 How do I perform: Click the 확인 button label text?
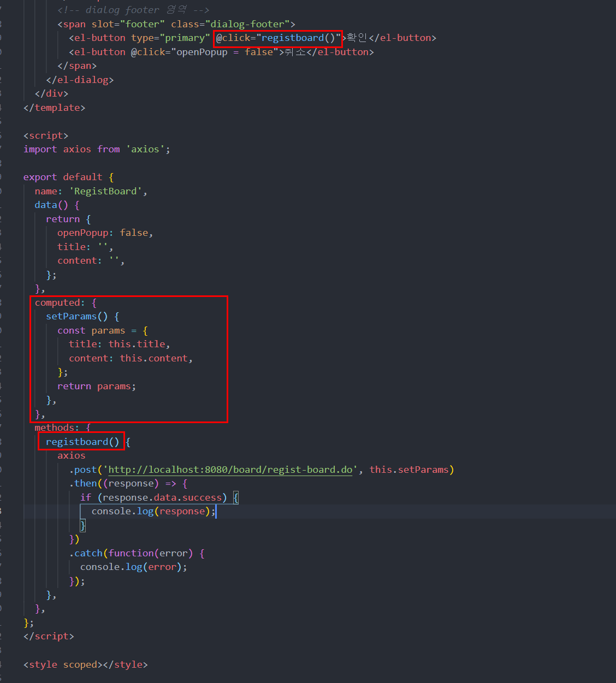(357, 38)
